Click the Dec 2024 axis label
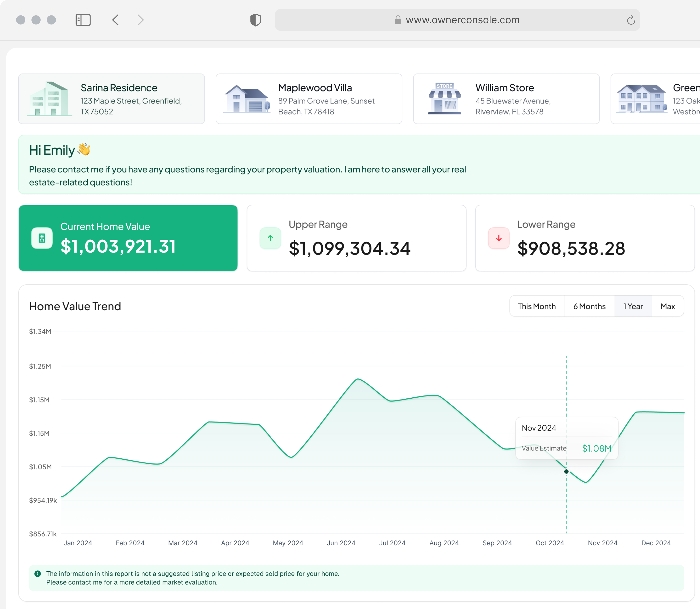This screenshot has width=700, height=609. [656, 543]
